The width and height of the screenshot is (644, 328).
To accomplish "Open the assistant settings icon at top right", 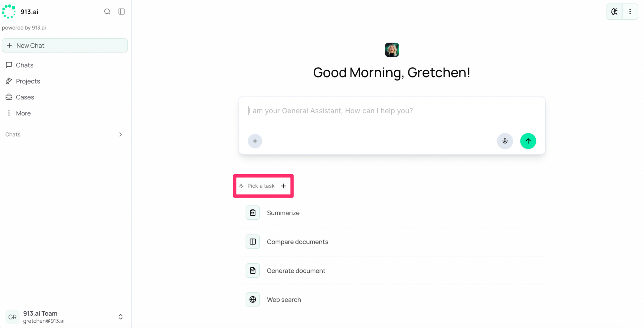I will (615, 12).
